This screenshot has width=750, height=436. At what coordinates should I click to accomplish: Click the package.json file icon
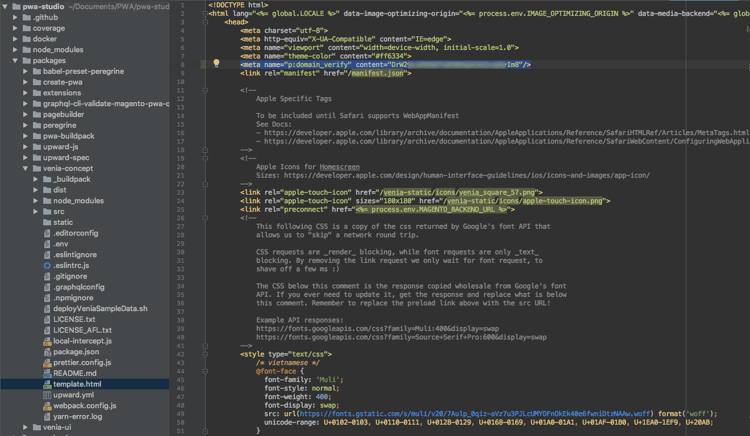tap(46, 351)
